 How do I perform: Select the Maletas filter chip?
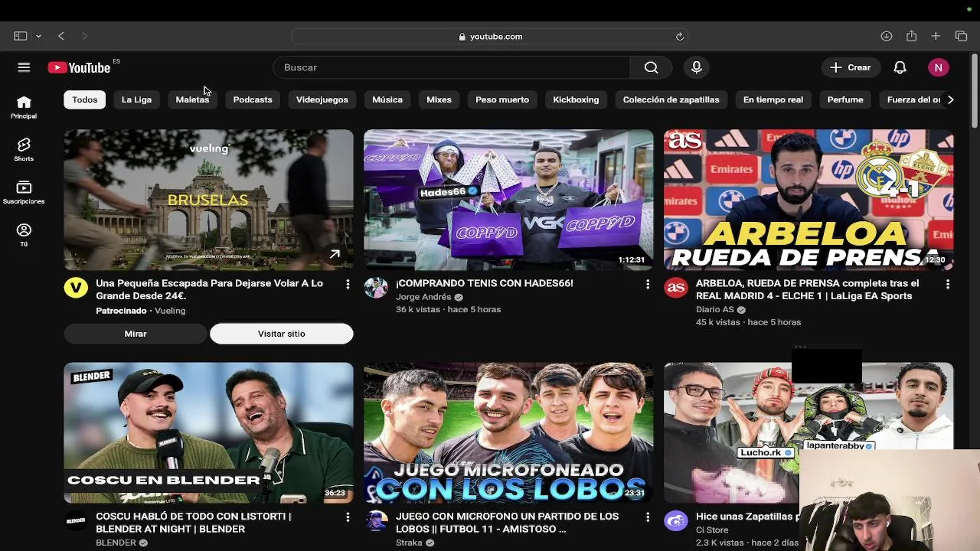pyautogui.click(x=192, y=99)
